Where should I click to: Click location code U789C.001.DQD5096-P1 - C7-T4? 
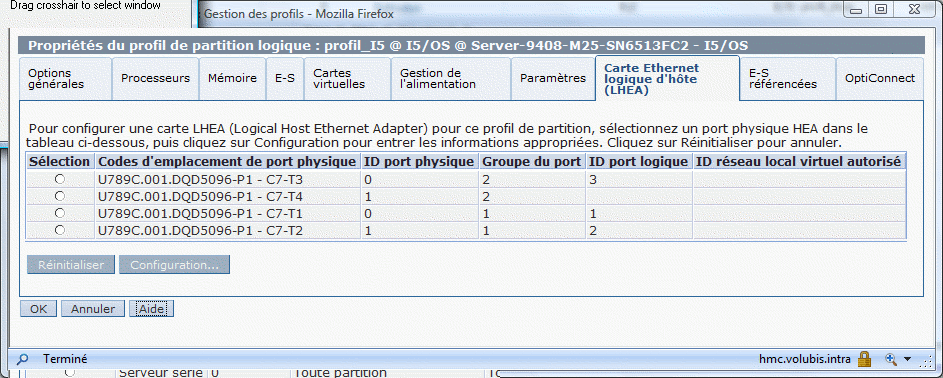point(200,196)
